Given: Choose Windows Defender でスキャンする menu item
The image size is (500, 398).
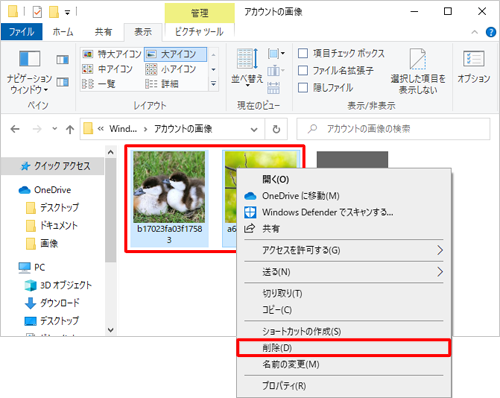Looking at the screenshot, I should tap(344, 212).
